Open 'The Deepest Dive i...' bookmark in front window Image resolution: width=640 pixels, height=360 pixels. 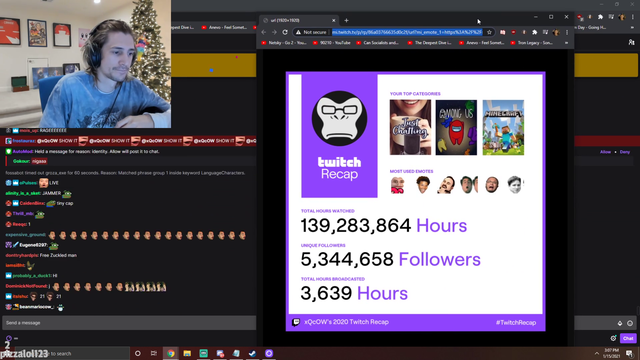pyautogui.click(x=430, y=43)
